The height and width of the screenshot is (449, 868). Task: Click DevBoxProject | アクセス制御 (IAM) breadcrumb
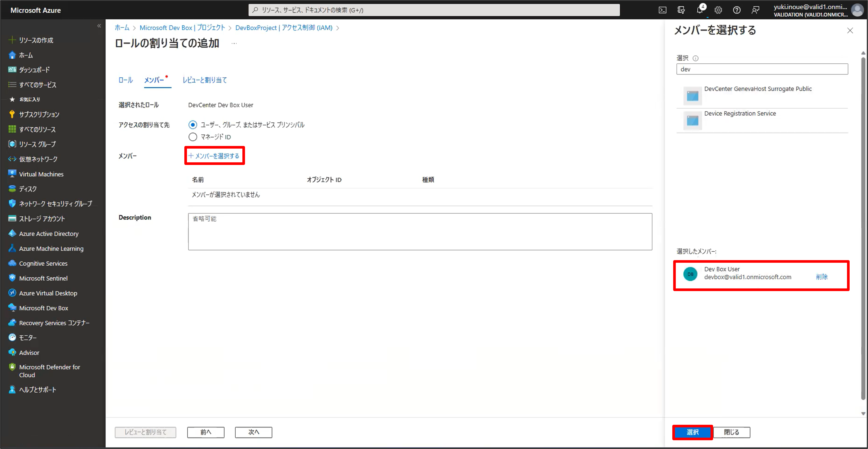pyautogui.click(x=284, y=28)
